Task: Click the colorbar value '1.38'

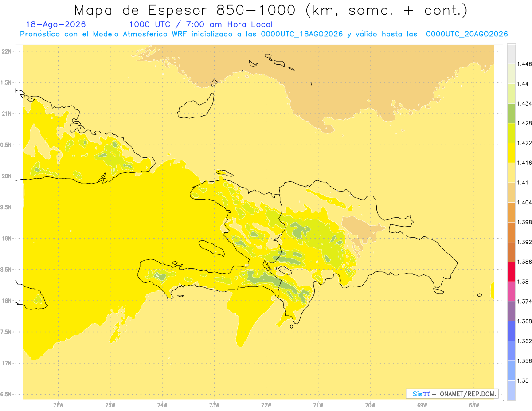Action: [522, 281]
